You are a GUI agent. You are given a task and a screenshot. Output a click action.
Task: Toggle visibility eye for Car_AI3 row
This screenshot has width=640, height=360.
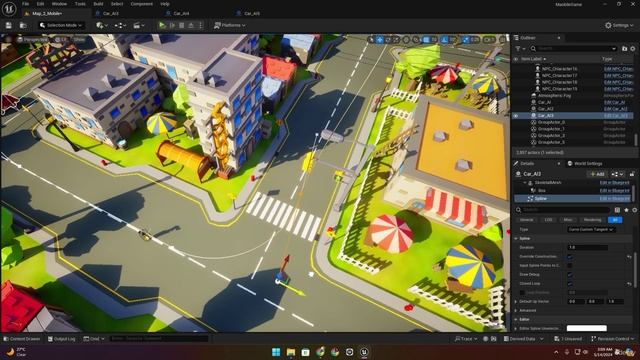516,116
